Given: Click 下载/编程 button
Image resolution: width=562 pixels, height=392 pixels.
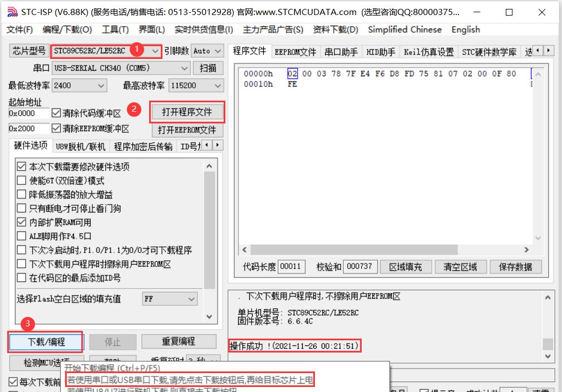Looking at the screenshot, I should click(46, 342).
